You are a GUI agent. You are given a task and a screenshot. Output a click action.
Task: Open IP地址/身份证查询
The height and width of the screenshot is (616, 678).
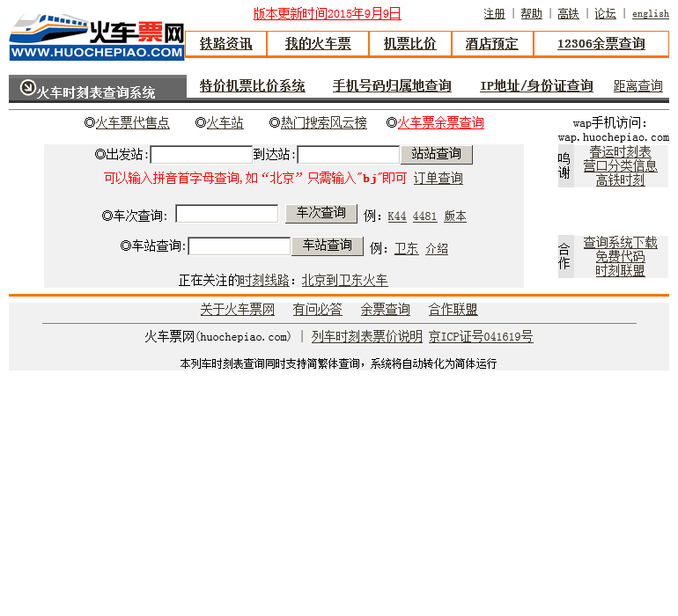536,86
